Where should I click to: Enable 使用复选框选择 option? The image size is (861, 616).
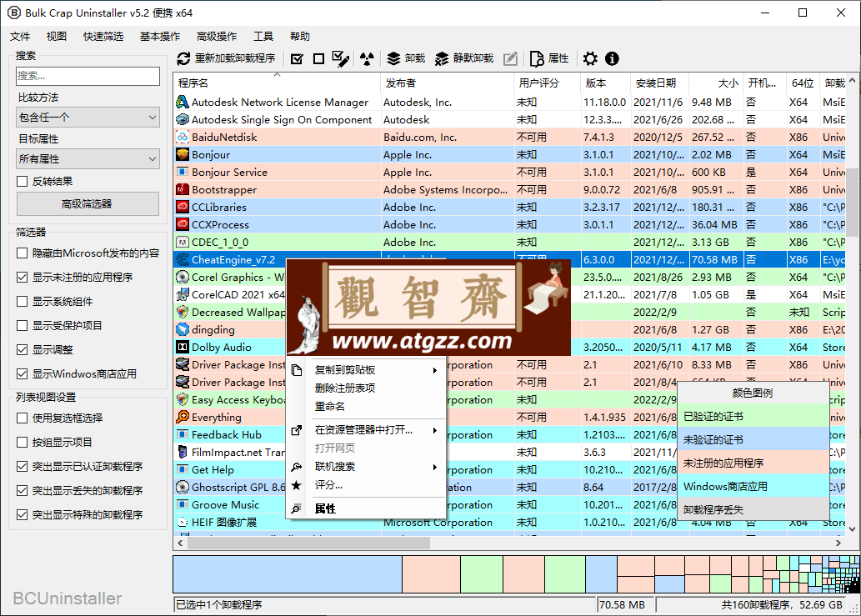pos(23,418)
